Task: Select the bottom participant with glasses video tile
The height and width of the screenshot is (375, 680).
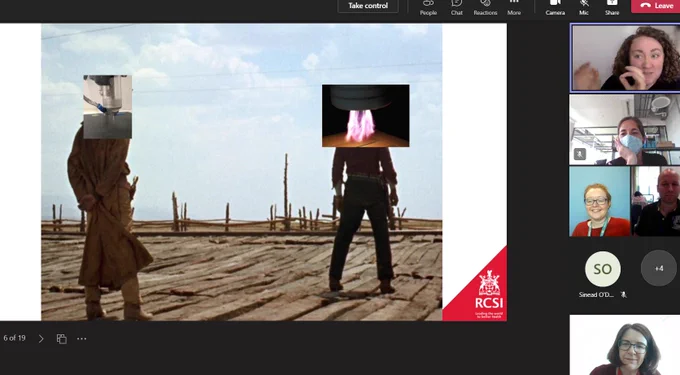Action: 624,345
